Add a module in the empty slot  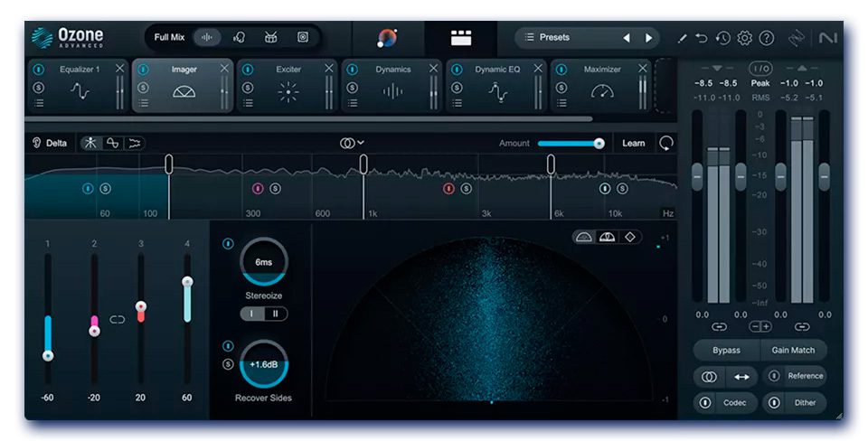665,87
